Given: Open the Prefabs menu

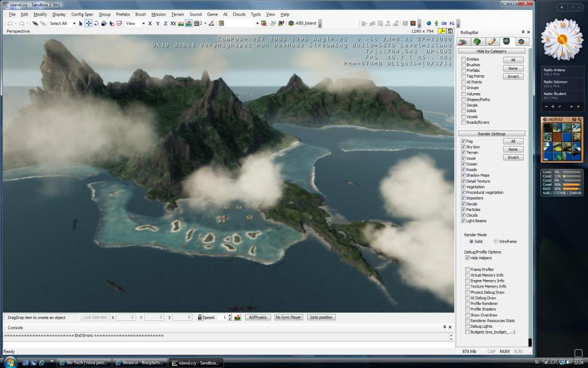Looking at the screenshot, I should [x=123, y=14].
